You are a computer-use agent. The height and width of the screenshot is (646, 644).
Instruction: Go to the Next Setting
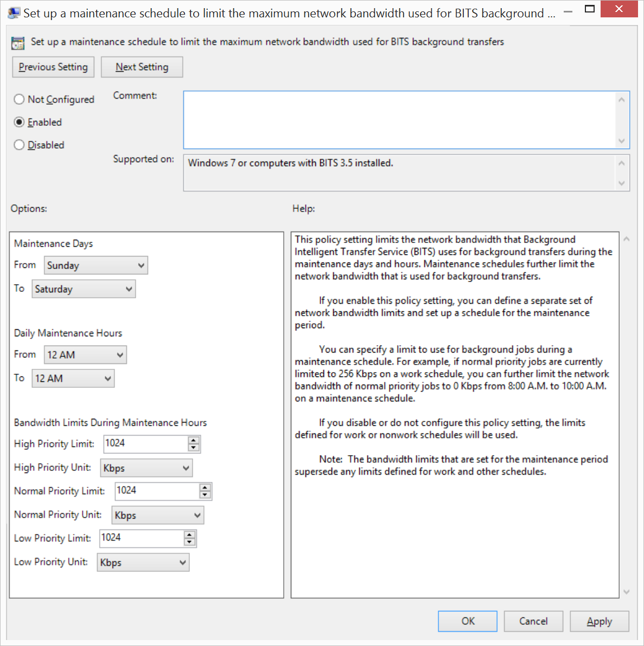tap(142, 67)
